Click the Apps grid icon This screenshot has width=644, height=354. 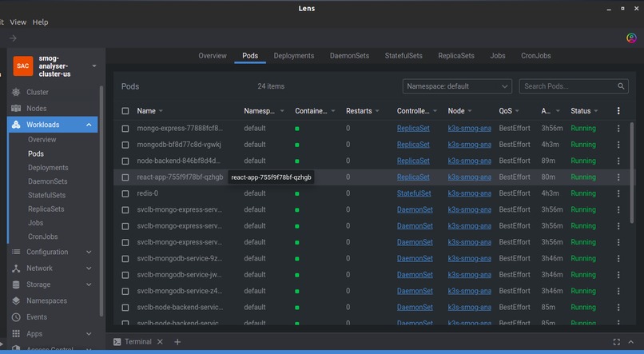[x=16, y=333]
